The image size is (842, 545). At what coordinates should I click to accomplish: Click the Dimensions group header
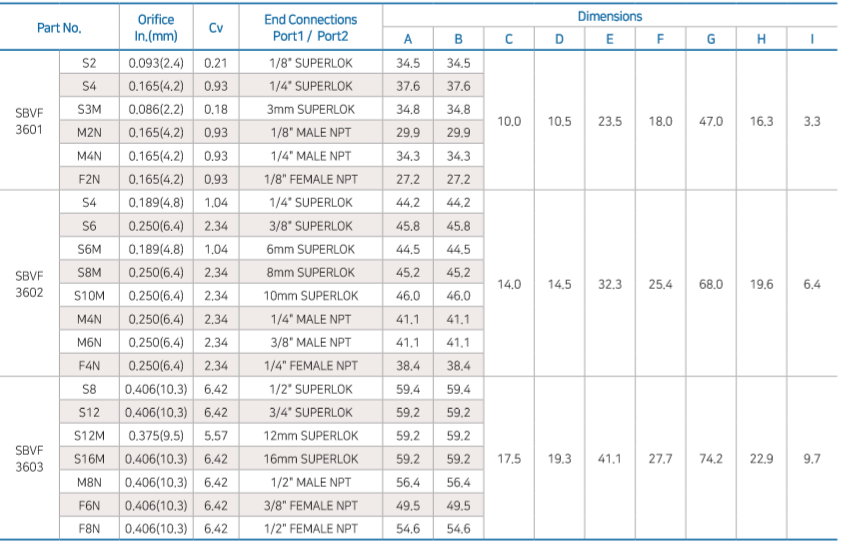[x=609, y=16]
